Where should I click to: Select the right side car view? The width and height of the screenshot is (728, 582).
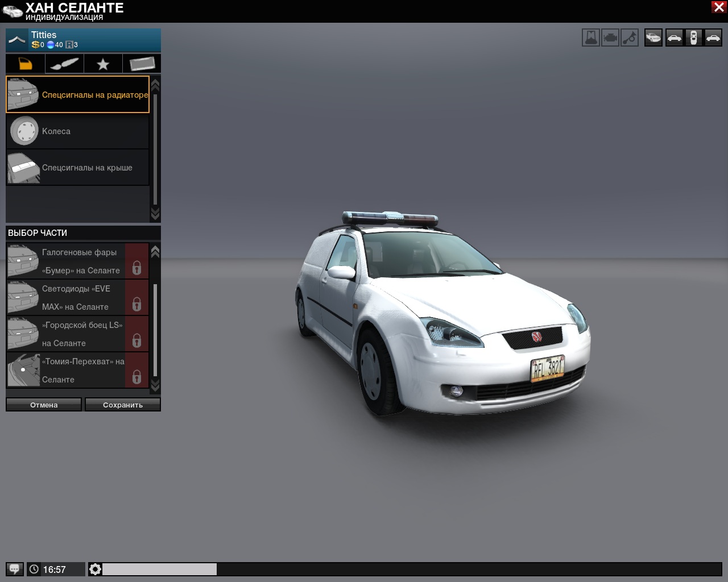point(713,38)
